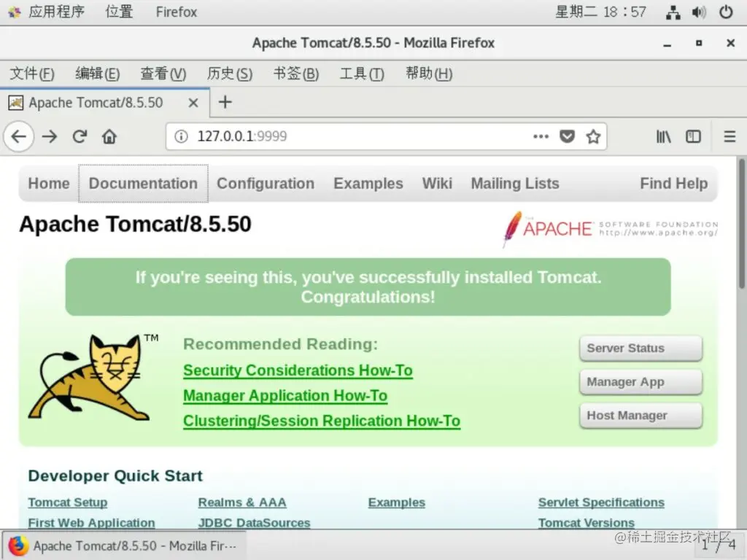Reload the current page
The width and height of the screenshot is (747, 560).
click(x=80, y=136)
